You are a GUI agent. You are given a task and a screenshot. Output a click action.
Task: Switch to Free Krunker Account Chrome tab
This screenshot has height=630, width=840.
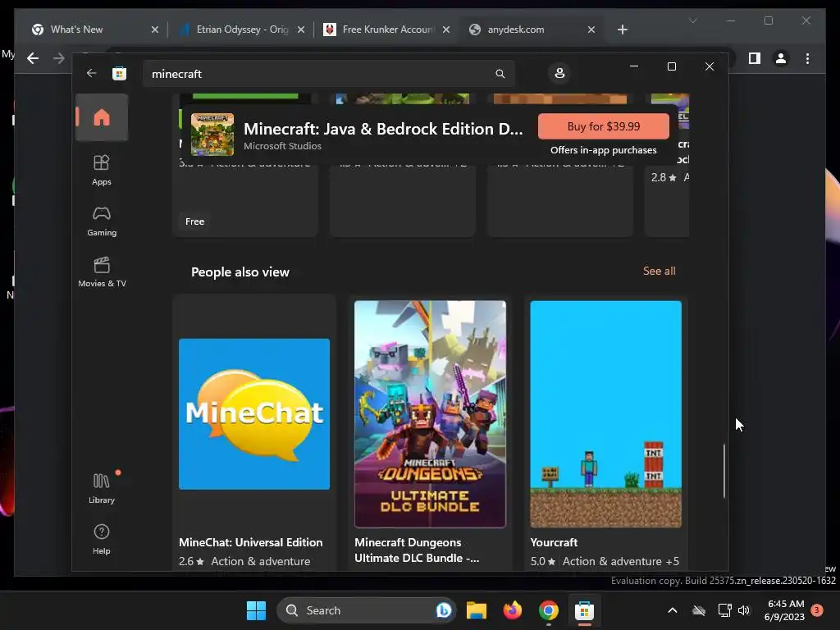pyautogui.click(x=388, y=30)
